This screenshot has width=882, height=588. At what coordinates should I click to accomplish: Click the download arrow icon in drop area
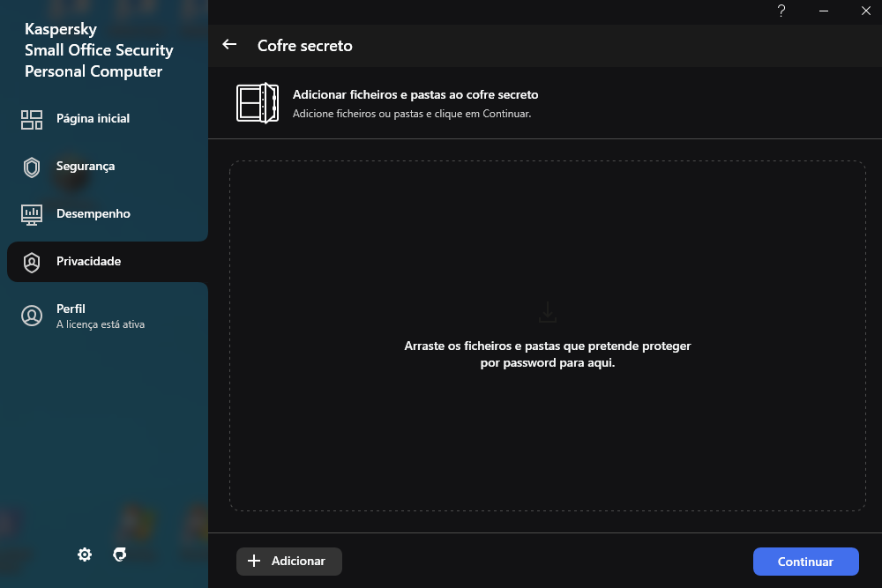pos(548,312)
